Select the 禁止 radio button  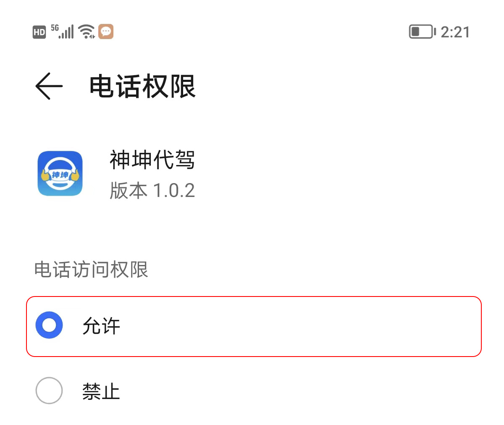coord(49,391)
